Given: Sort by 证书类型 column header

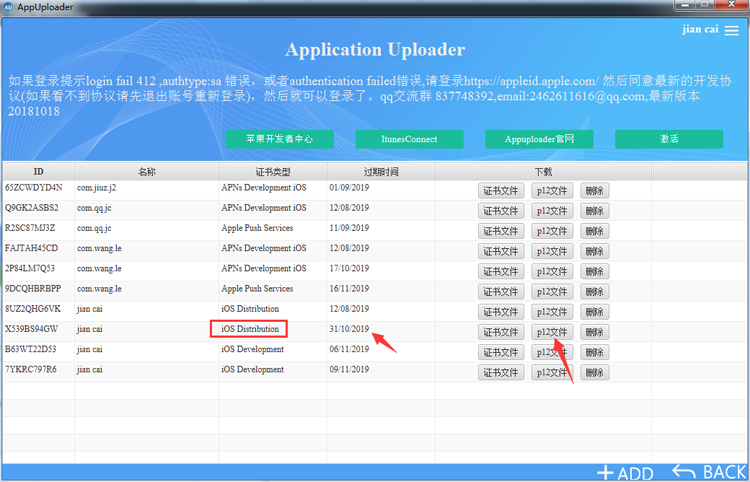Looking at the screenshot, I should tap(273, 172).
